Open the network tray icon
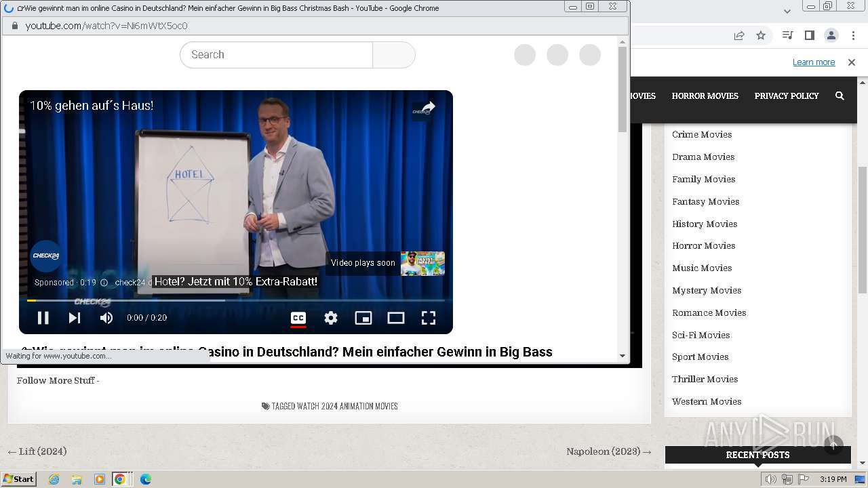 (787, 479)
